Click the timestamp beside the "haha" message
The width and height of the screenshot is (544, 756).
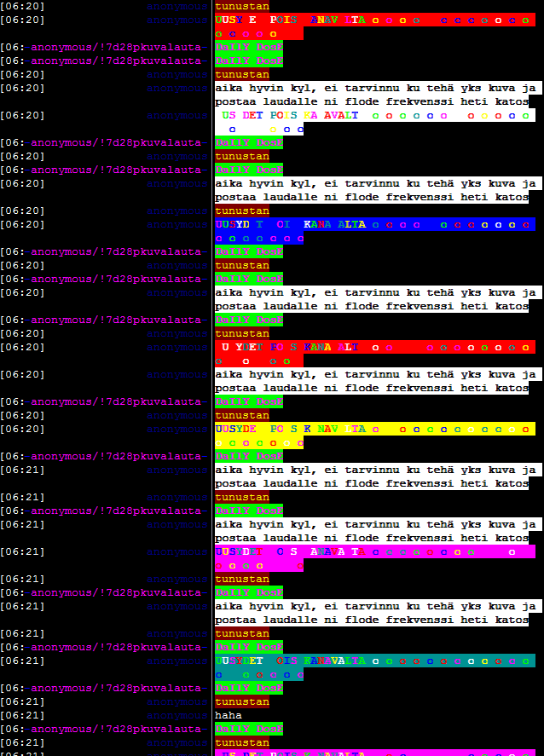click(22, 715)
